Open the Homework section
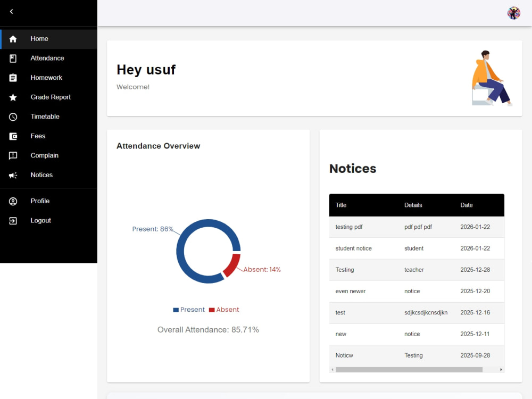532x399 pixels. click(49, 78)
